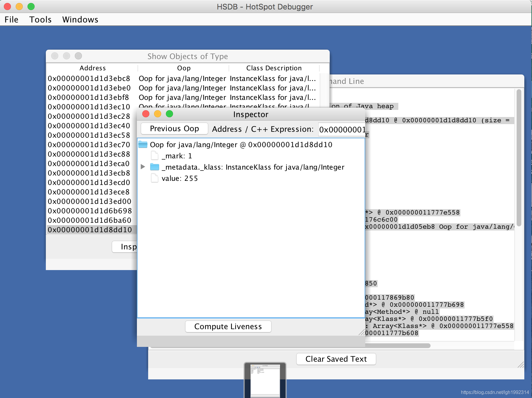Click the Class Description column header

(x=274, y=68)
